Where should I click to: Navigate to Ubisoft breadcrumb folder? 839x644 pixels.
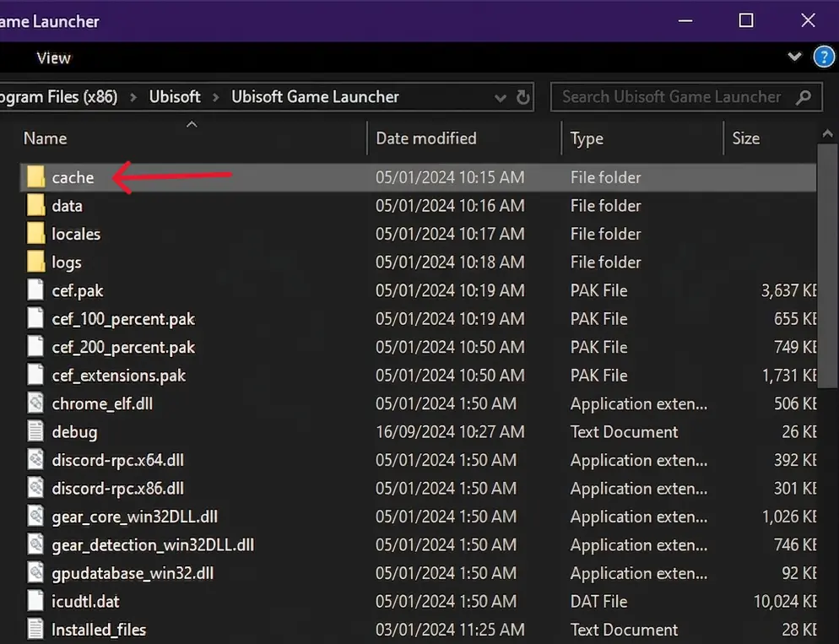coord(175,97)
